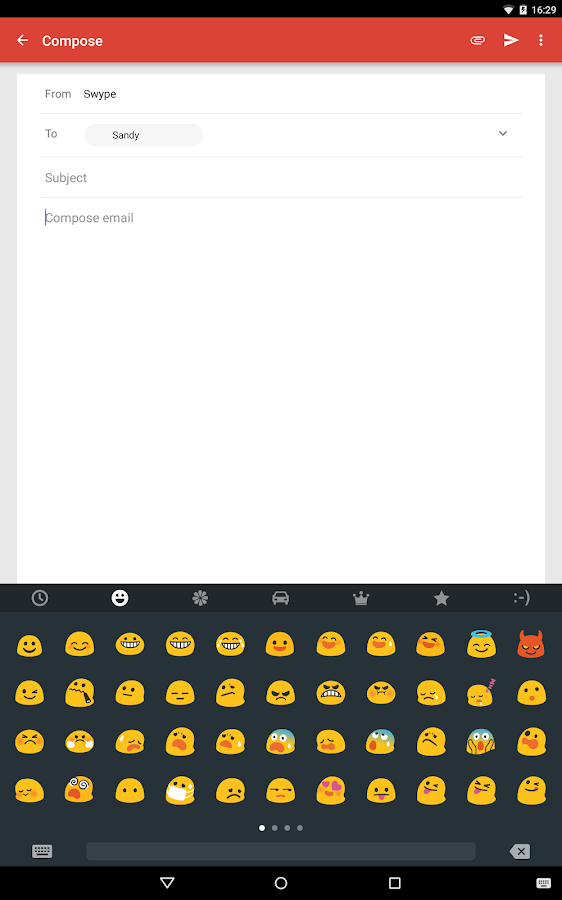
Task: Go back using the Compose arrow
Action: pyautogui.click(x=22, y=40)
